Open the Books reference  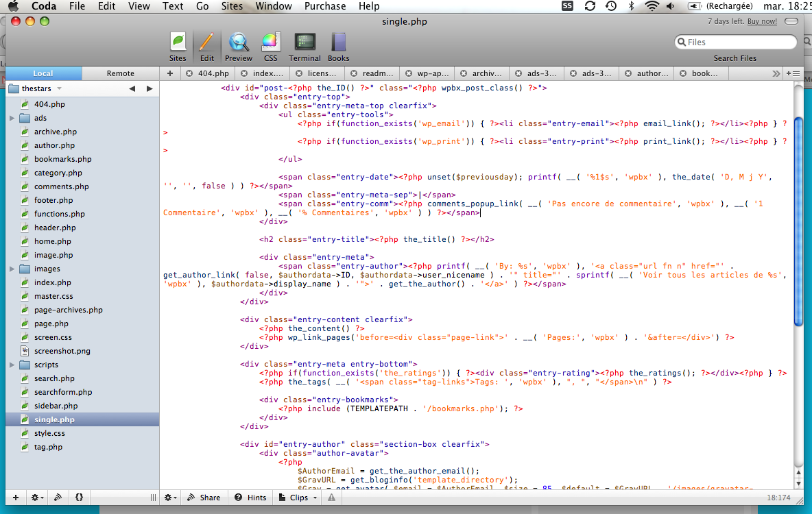[x=338, y=47]
